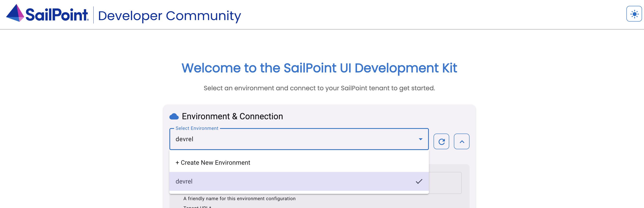Click the dropdown arrow in Select Environment
644x208 pixels.
420,139
